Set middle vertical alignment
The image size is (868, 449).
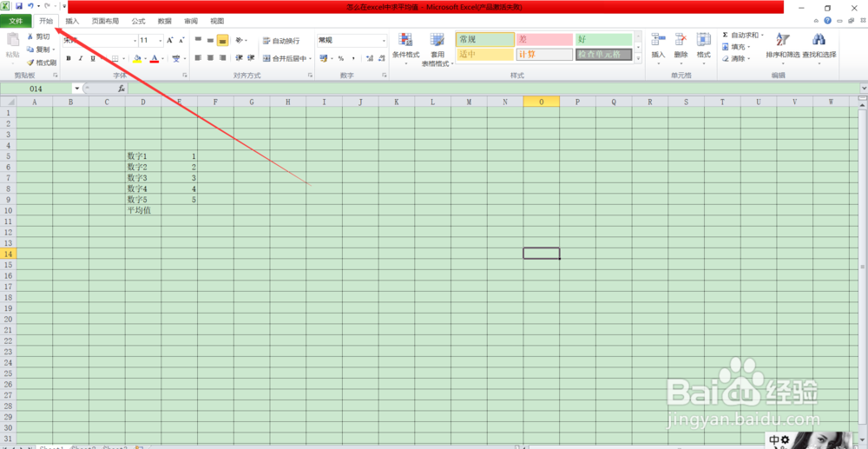(210, 41)
